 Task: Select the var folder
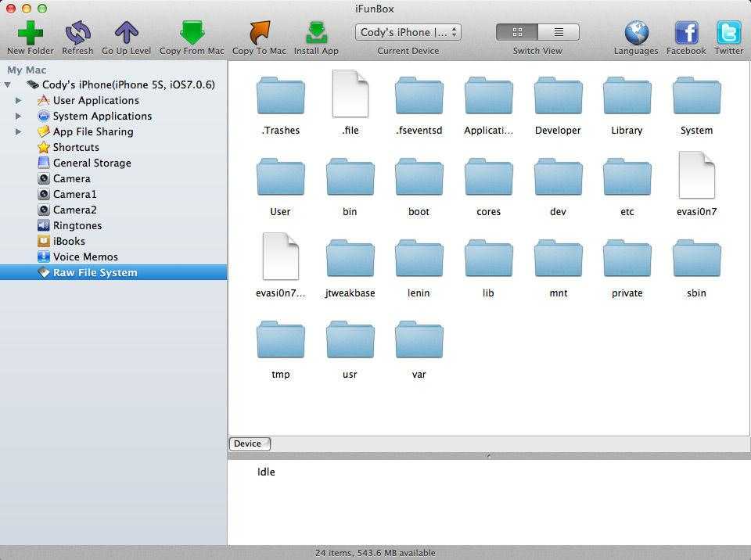[419, 340]
